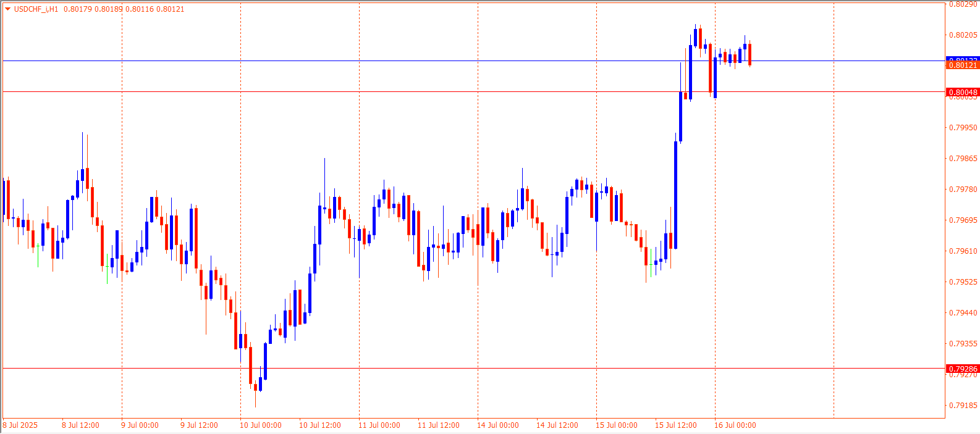Click the 16 Jul 00:00 time label
The width and height of the screenshot is (980, 434).
[735, 425]
